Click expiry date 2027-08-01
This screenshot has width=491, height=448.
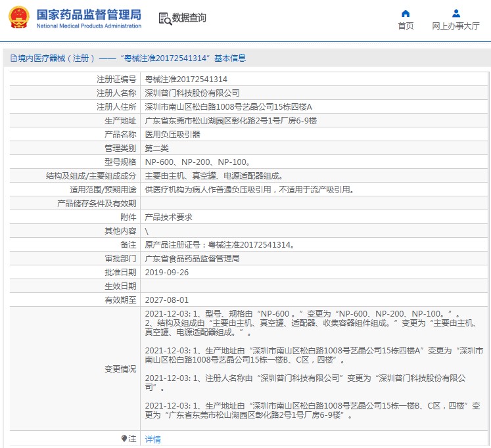(x=166, y=300)
